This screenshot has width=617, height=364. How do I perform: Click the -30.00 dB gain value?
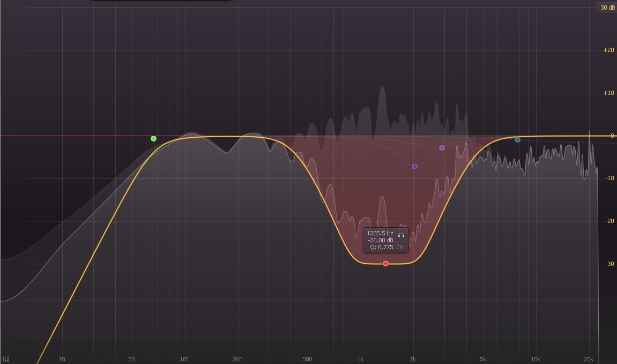pyautogui.click(x=380, y=240)
